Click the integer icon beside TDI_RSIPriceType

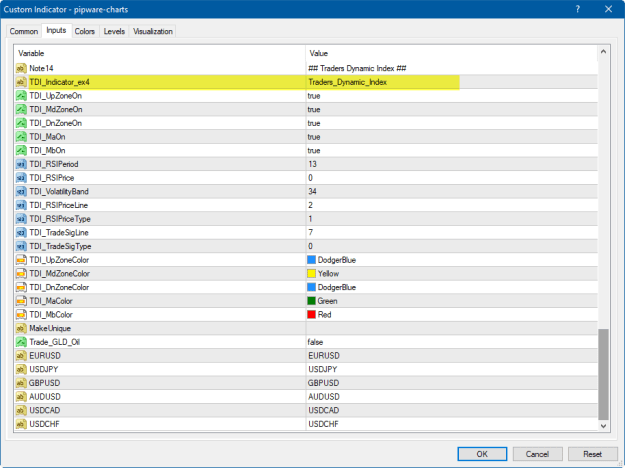coord(21,219)
